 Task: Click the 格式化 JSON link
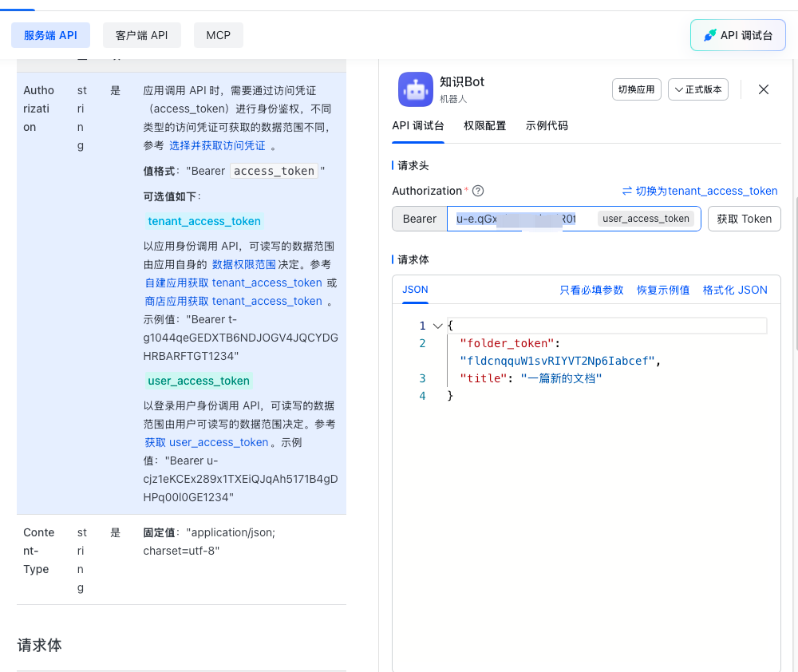735,290
